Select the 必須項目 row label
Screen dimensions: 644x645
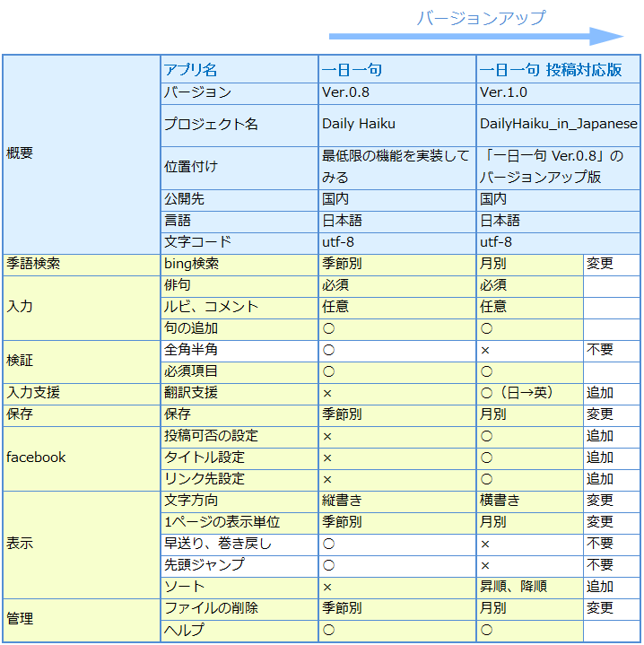coord(239,372)
